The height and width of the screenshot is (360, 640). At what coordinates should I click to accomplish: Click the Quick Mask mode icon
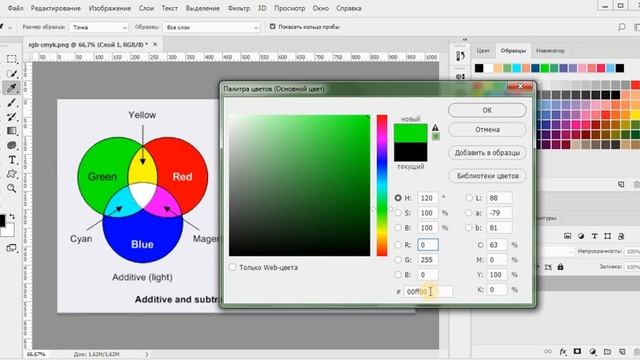point(11,248)
